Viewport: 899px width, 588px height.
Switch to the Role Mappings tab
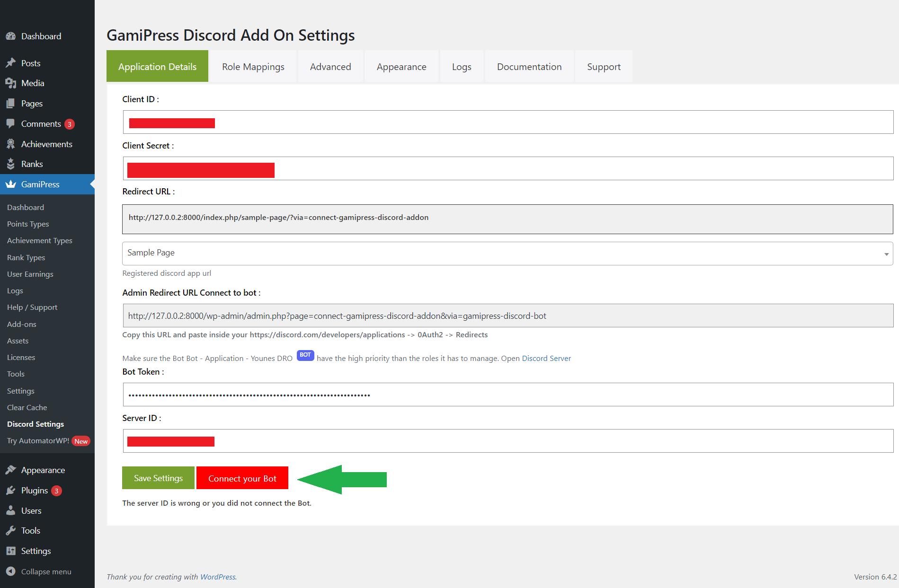click(253, 66)
